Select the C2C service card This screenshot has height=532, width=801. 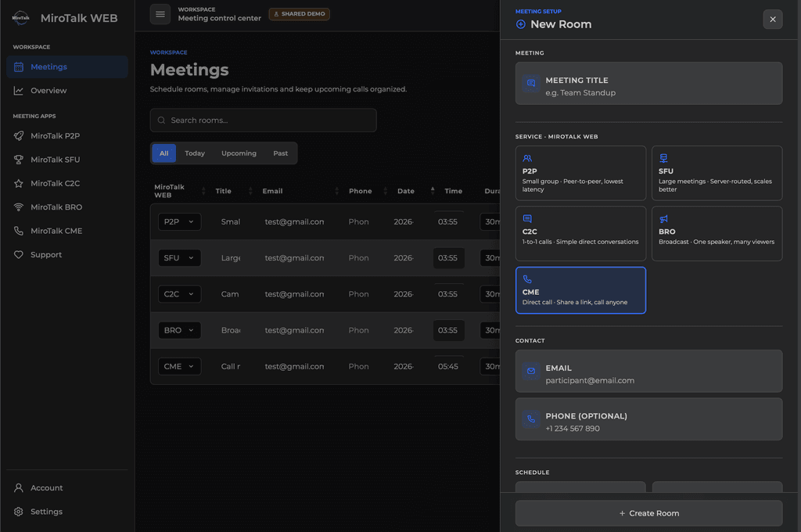[581, 234]
